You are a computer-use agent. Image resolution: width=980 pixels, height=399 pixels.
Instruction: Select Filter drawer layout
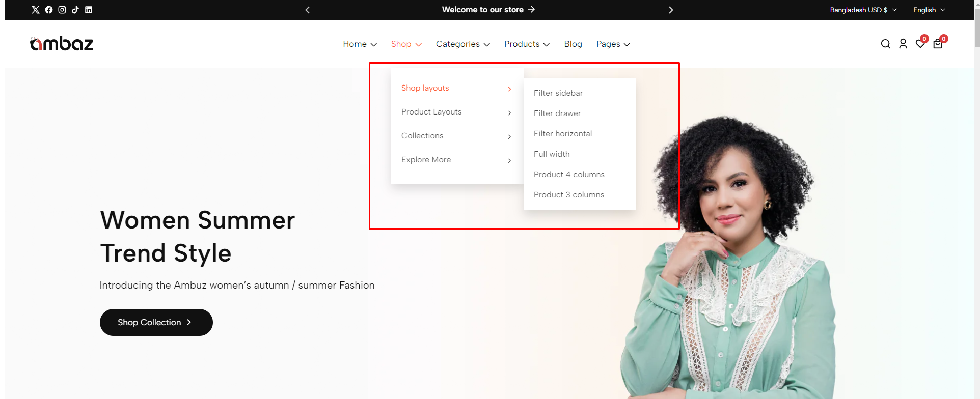[557, 113]
